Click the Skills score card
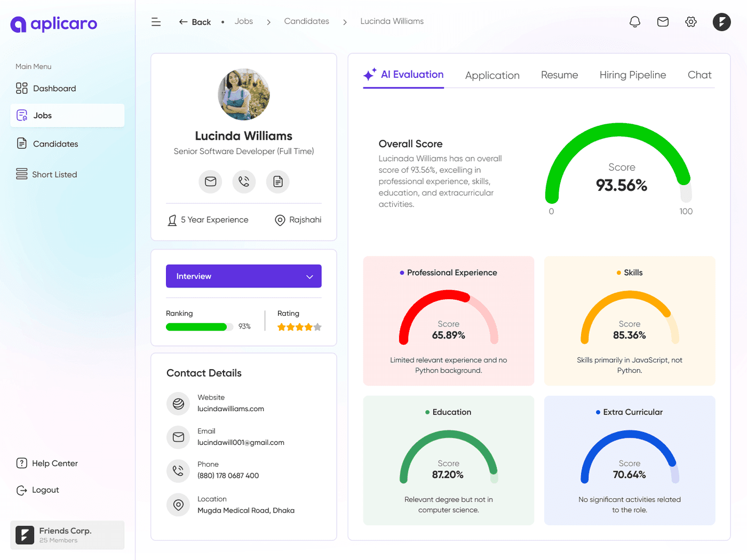747x560 pixels. (630, 321)
